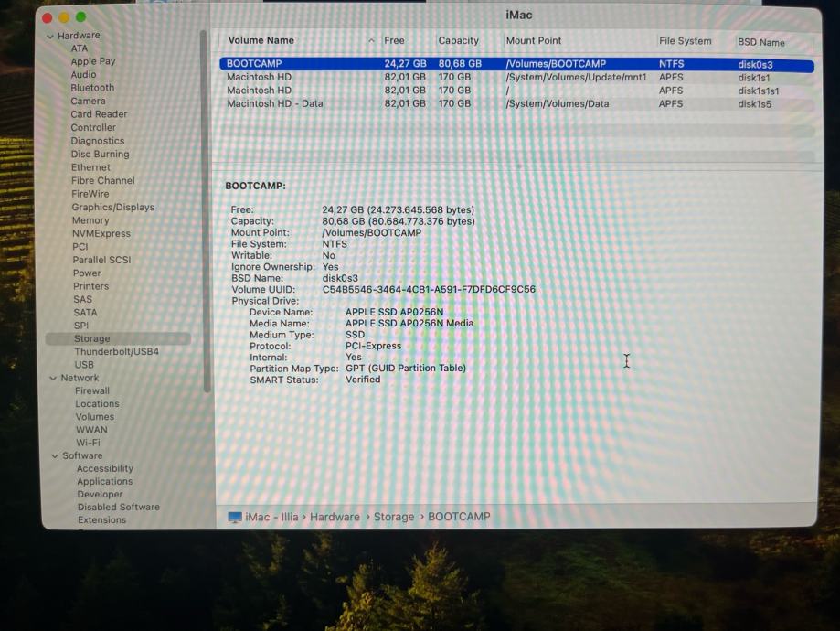Click the Mount Point column header

pos(534,41)
